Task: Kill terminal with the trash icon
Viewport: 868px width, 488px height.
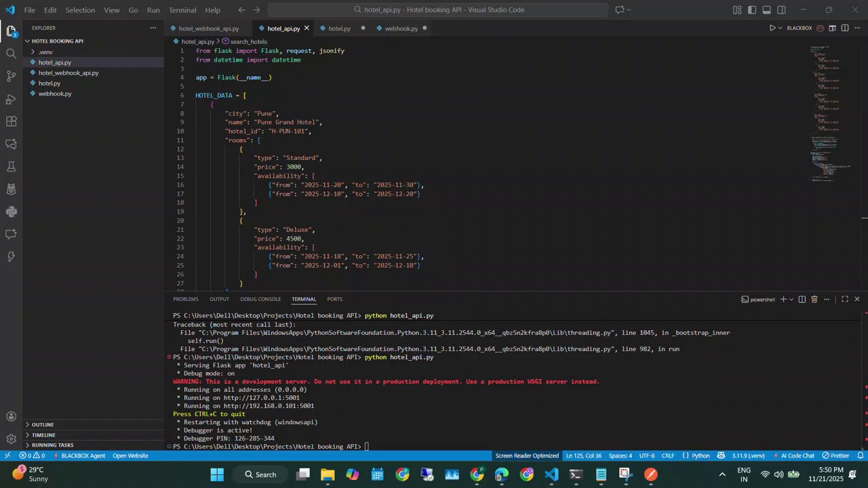Action: tap(814, 299)
